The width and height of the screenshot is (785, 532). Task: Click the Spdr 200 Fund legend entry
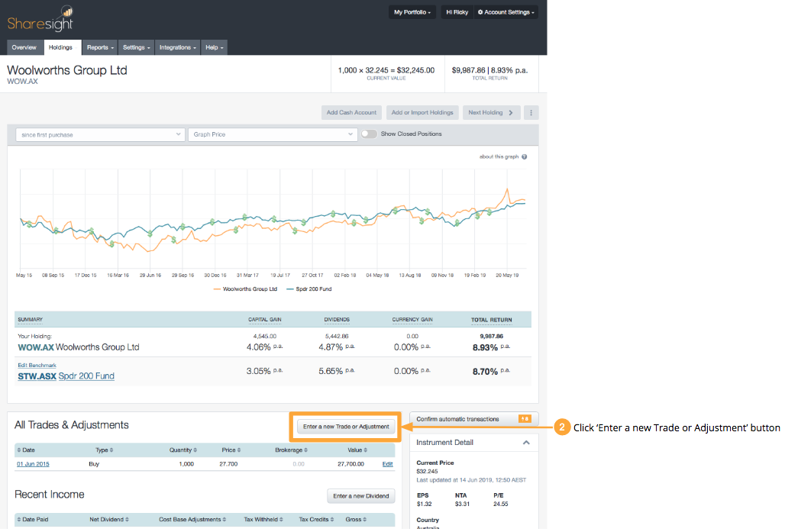pyautogui.click(x=309, y=289)
